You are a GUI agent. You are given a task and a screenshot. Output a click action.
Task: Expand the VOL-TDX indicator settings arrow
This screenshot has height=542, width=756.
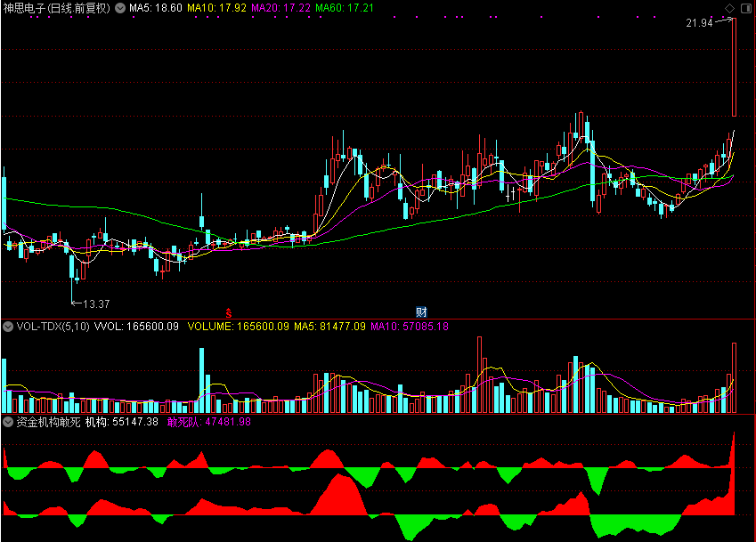(x=8, y=327)
